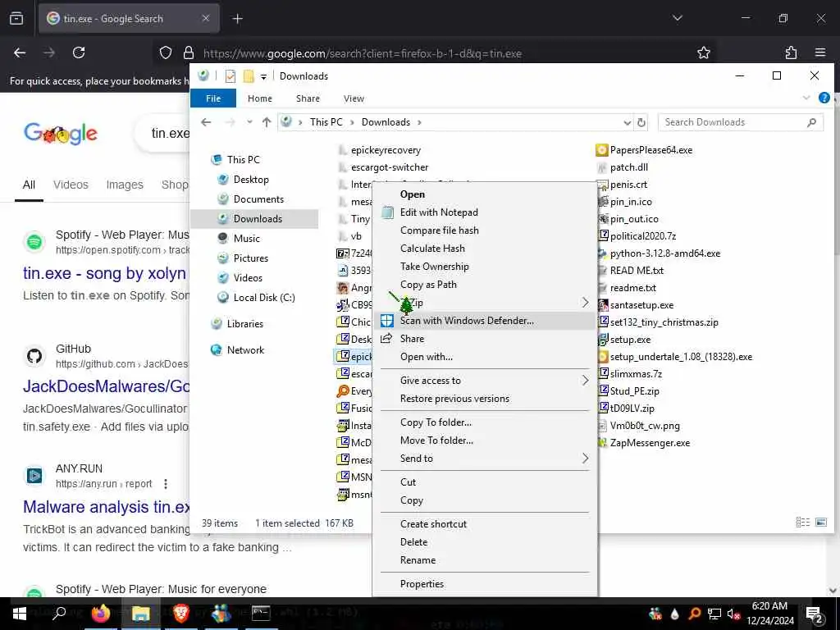Viewport: 840px width, 630px height.
Task: Select Edit with Notepad from context menu
Action: click(485, 212)
